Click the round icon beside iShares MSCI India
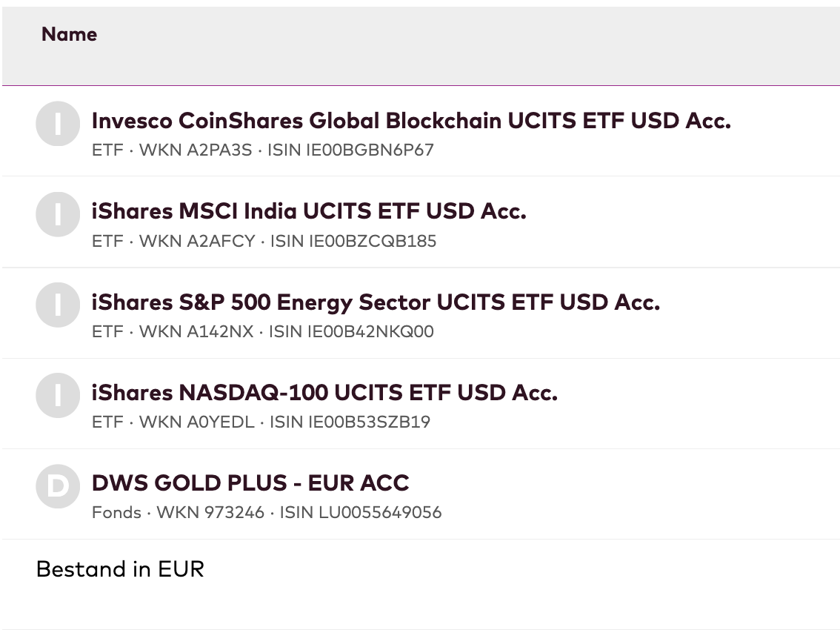Viewport: 840px width, 630px height. point(58,214)
